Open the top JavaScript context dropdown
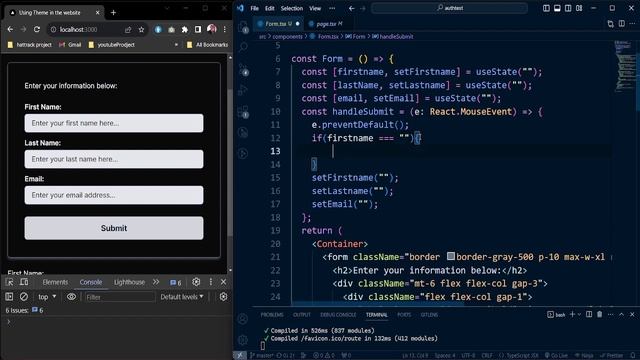The width and height of the screenshot is (640, 360). click(47, 297)
